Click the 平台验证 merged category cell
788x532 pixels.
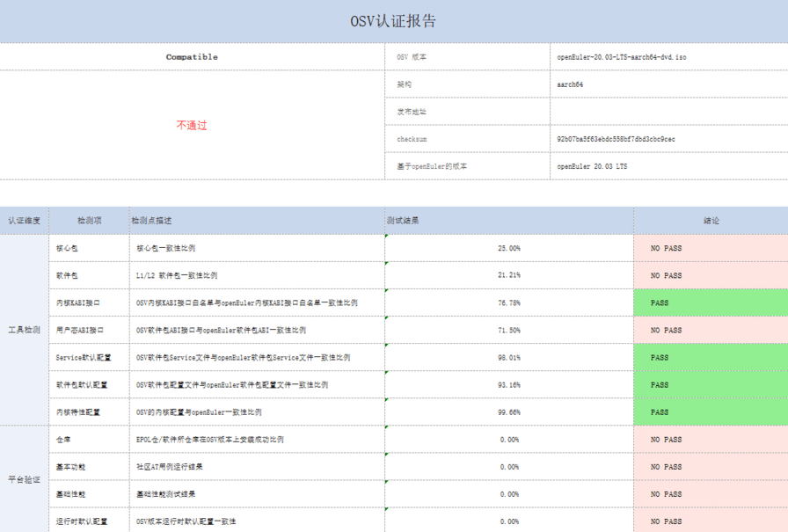(x=25, y=480)
